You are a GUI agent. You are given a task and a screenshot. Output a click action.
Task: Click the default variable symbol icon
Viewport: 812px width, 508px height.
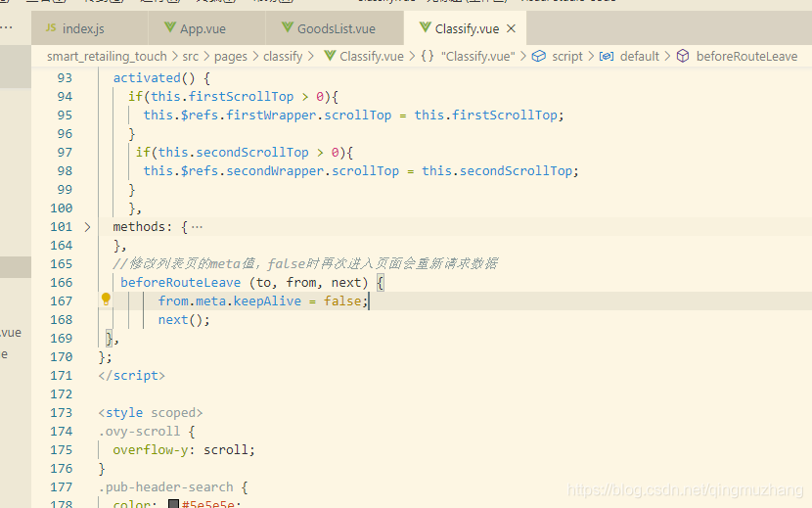coord(607,56)
